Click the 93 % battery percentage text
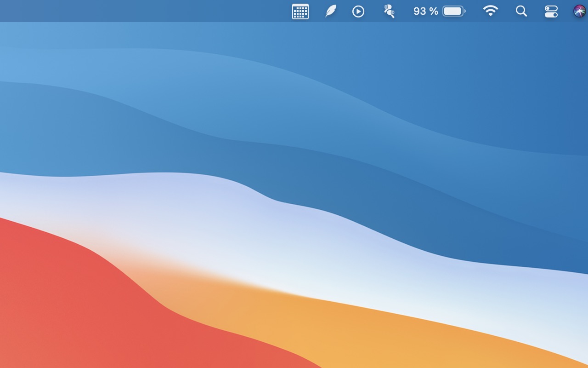The width and height of the screenshot is (588, 368). pyautogui.click(x=425, y=11)
